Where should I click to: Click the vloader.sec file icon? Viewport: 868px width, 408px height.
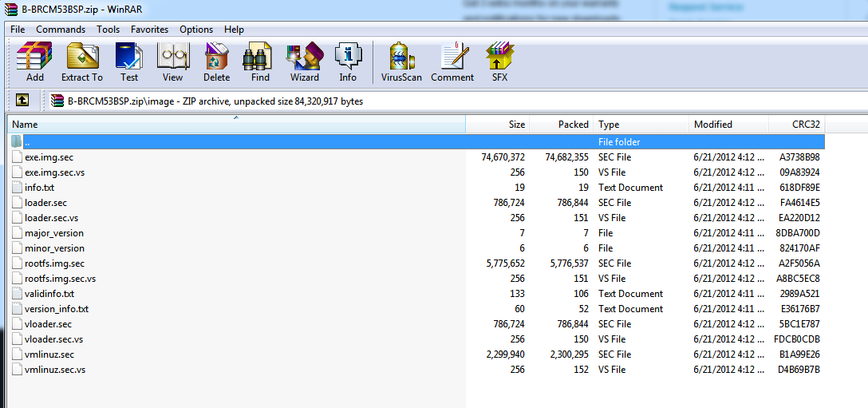coord(17,324)
